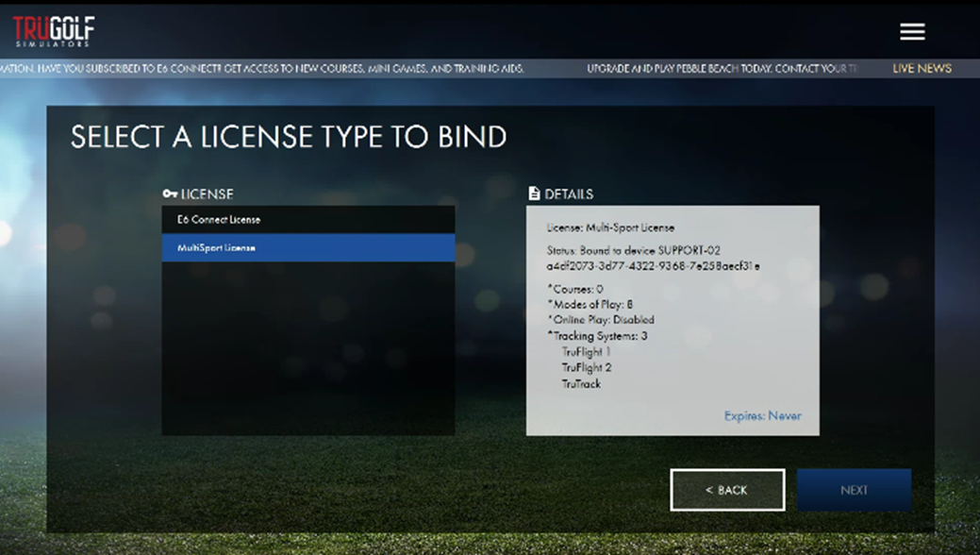Open the hamburger menu
The width and height of the screenshot is (980, 555).
click(912, 32)
